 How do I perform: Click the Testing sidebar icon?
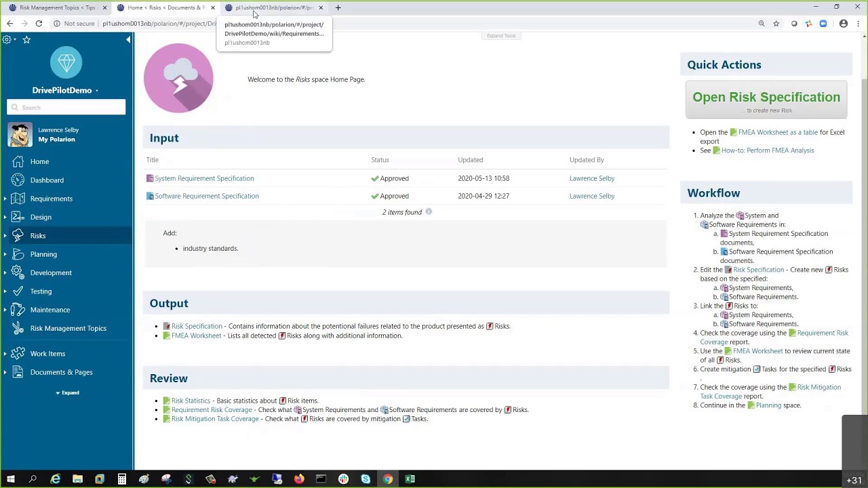18,291
